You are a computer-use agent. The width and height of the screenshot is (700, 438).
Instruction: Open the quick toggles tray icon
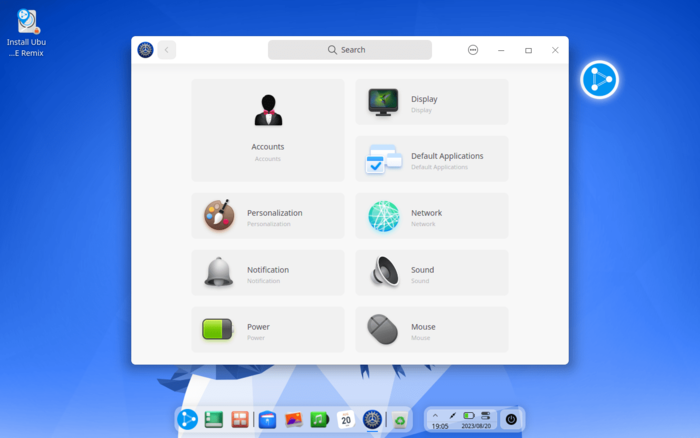[x=485, y=415]
